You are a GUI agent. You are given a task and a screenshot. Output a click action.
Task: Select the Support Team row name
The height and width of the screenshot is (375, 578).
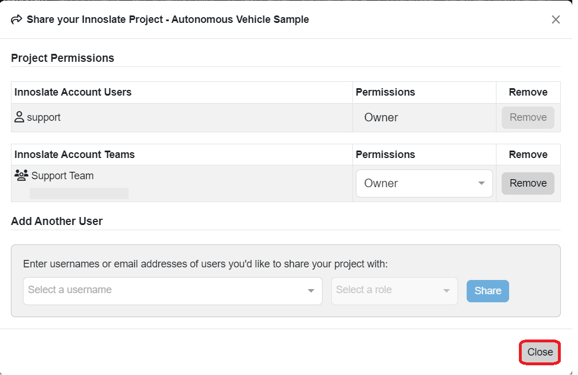(62, 176)
